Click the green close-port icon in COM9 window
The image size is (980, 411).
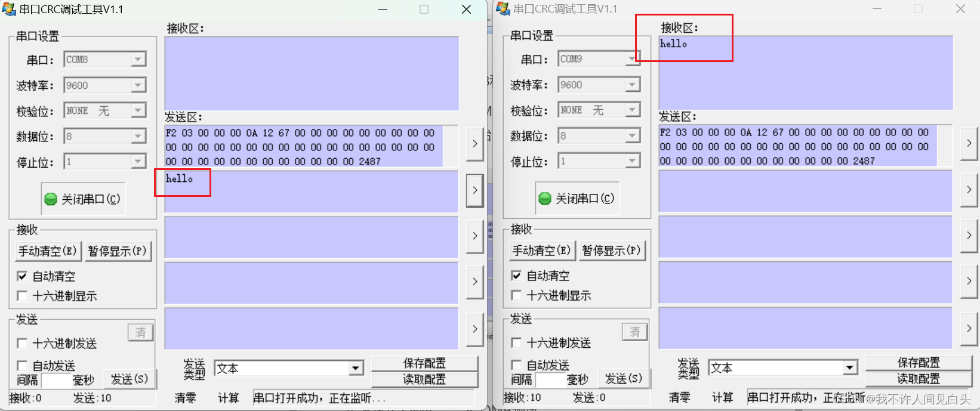pos(545,199)
